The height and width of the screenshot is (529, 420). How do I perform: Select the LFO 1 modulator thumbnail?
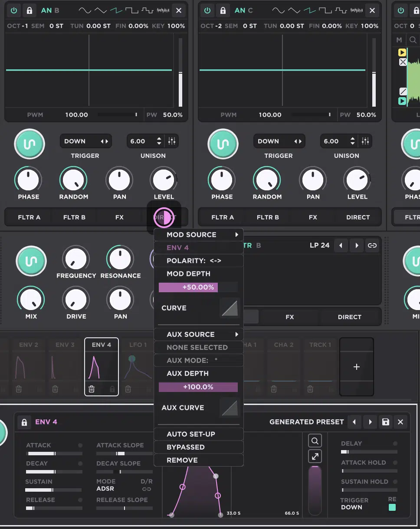pyautogui.click(x=137, y=366)
